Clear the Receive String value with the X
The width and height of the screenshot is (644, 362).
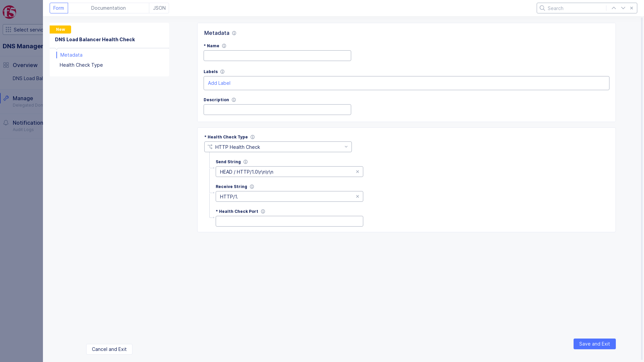(358, 196)
